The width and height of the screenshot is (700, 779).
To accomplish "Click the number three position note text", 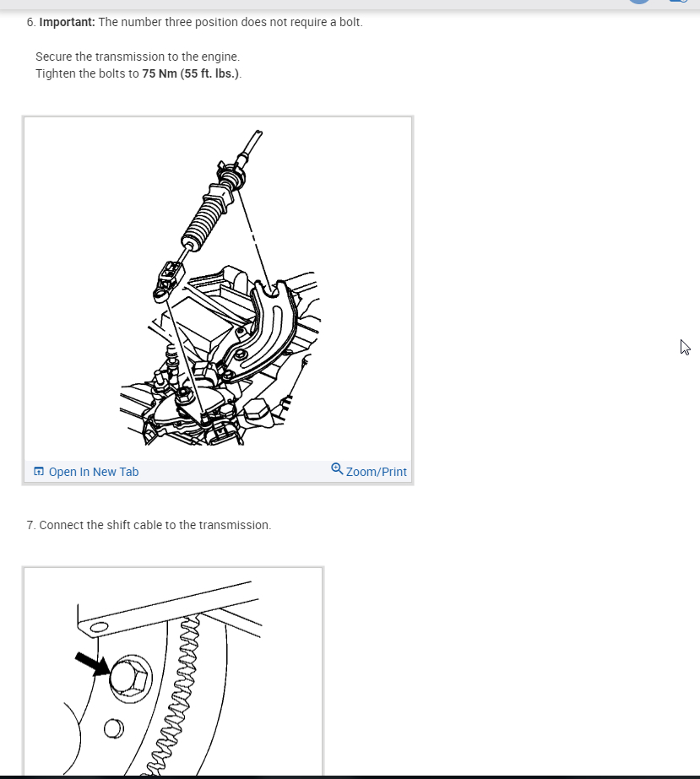I will pos(231,22).
